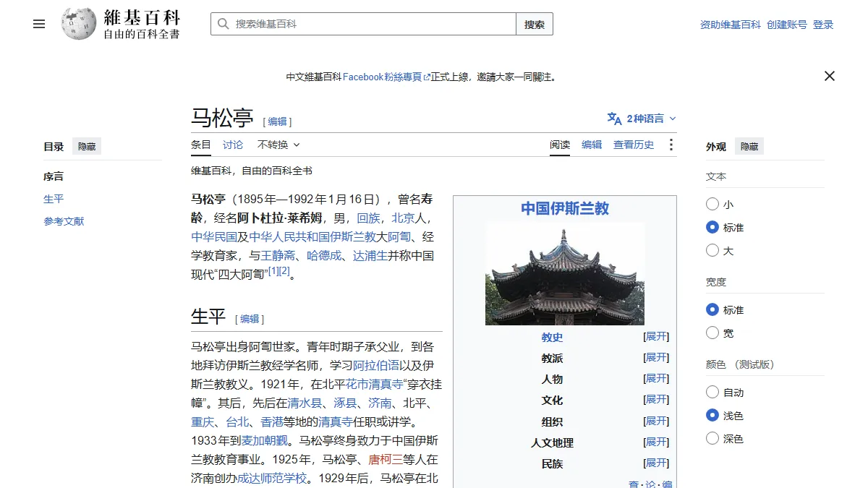Select width 宽 option
Image resolution: width=868 pixels, height=488 pixels.
[x=712, y=333]
